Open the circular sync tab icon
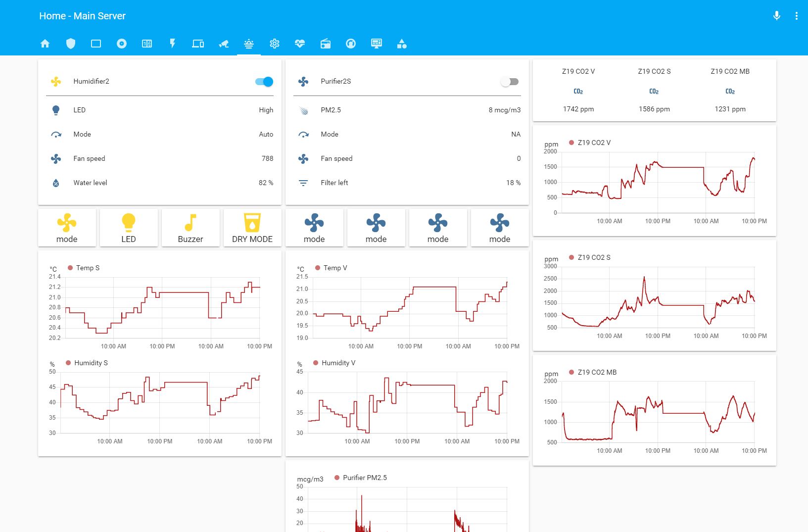Image resolution: width=808 pixels, height=532 pixels. tap(351, 44)
